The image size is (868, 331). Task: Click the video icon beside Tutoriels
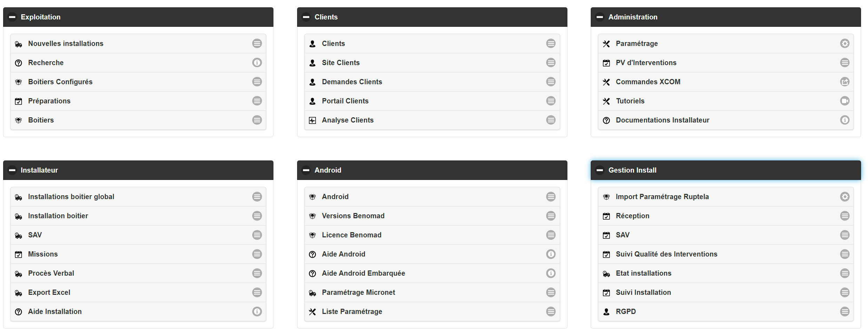pyautogui.click(x=844, y=101)
